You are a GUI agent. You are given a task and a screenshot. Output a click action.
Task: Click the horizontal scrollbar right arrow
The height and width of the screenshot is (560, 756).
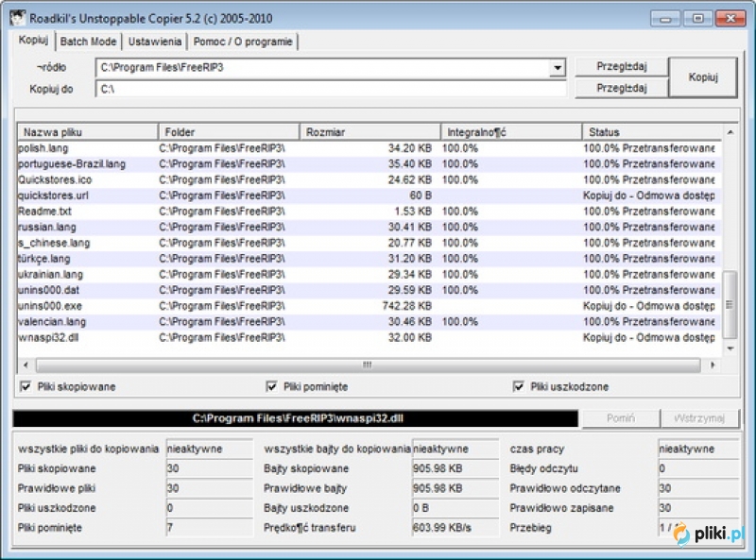713,365
